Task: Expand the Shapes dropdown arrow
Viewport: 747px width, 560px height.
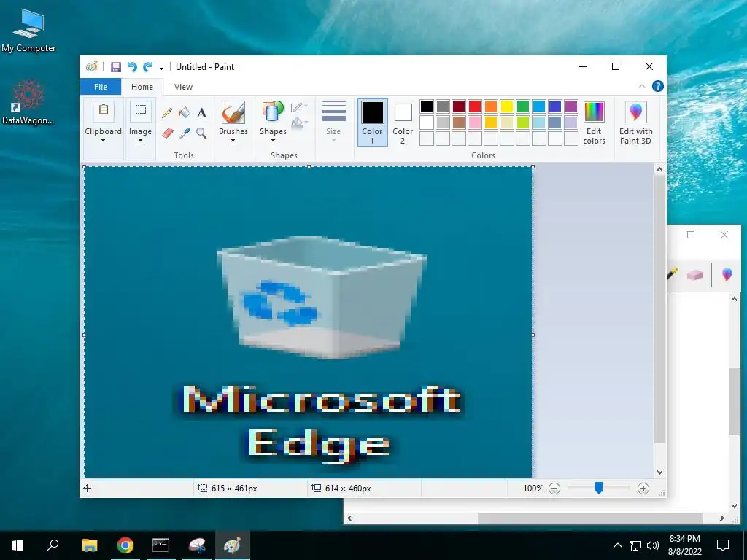Action: click(x=273, y=141)
